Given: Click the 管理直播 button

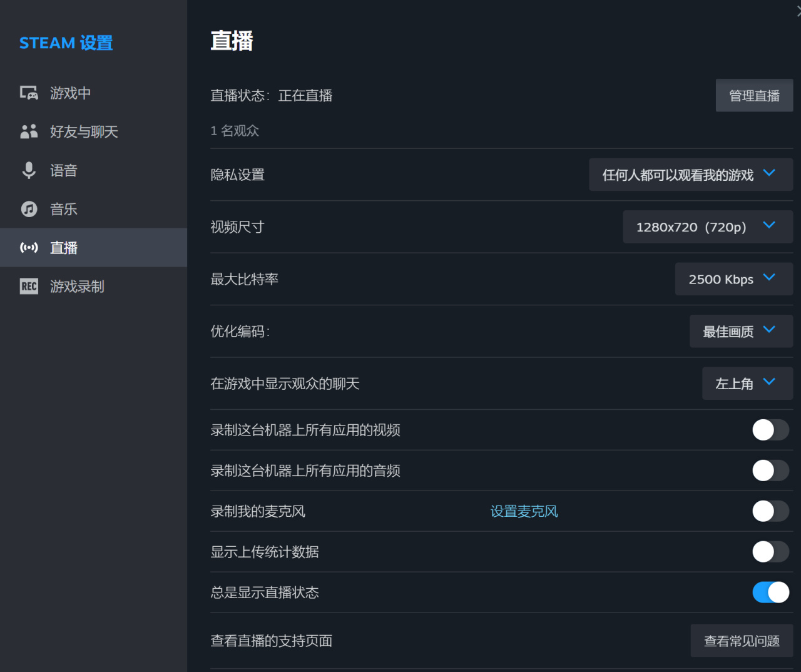Looking at the screenshot, I should (x=754, y=96).
